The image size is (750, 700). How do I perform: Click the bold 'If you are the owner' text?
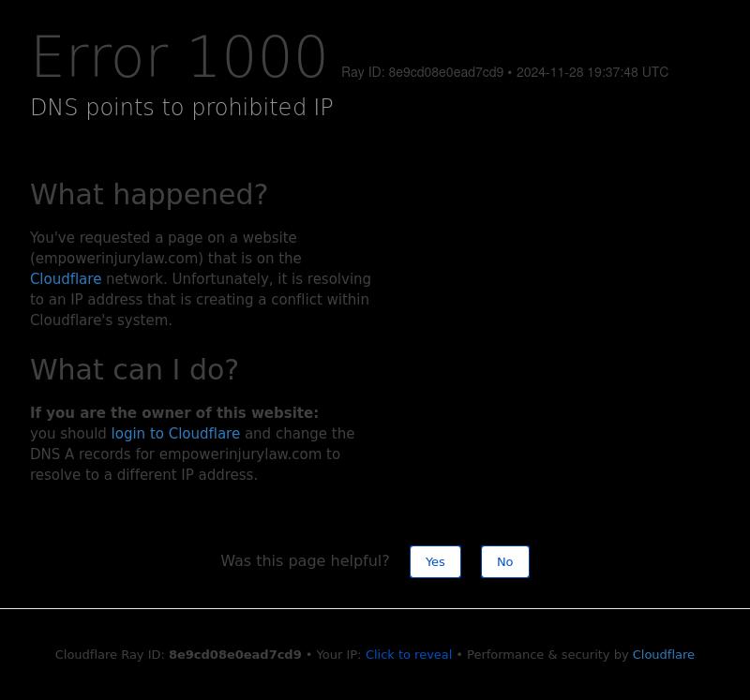(174, 412)
